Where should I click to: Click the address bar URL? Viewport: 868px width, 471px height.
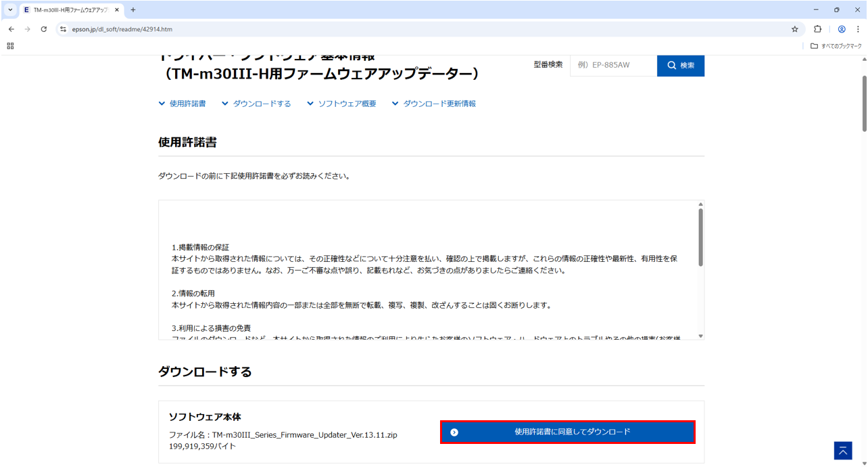[x=122, y=29]
